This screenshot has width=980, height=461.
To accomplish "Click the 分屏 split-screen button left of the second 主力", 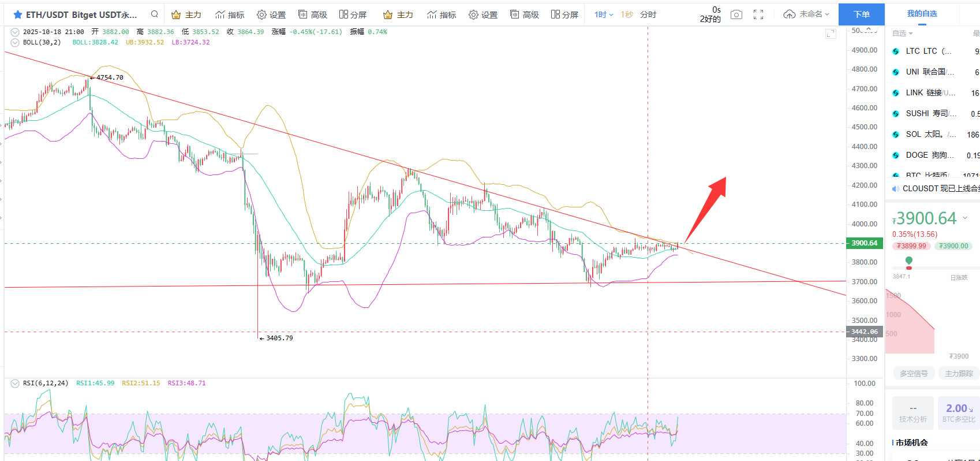I will (x=353, y=14).
